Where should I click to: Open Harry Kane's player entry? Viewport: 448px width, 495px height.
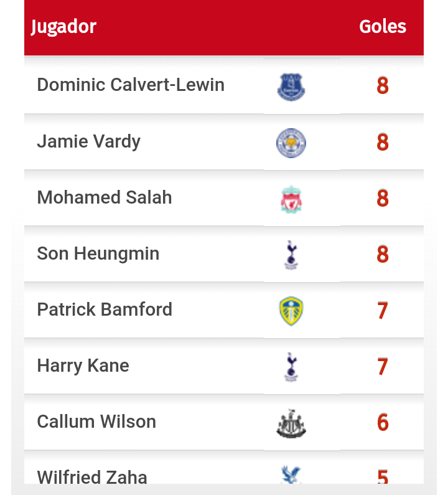tap(83, 365)
